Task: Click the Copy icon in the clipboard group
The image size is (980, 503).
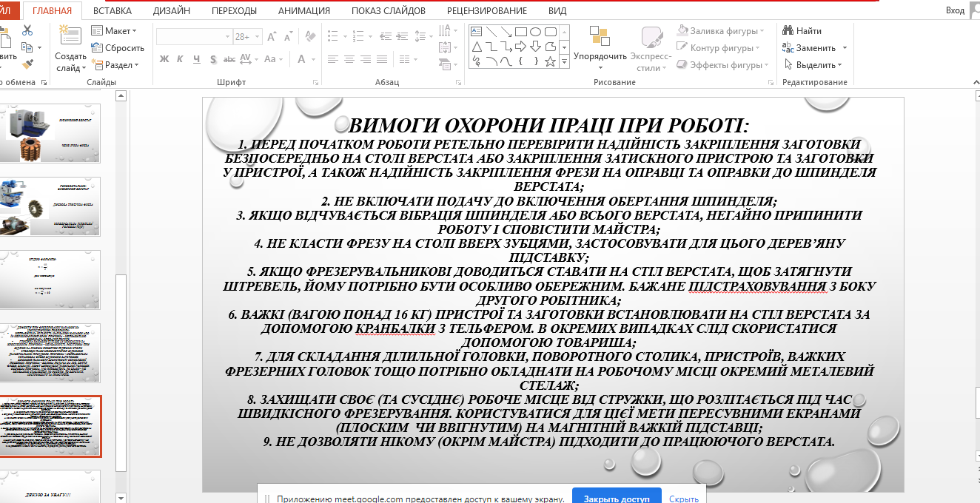Action: [27, 48]
